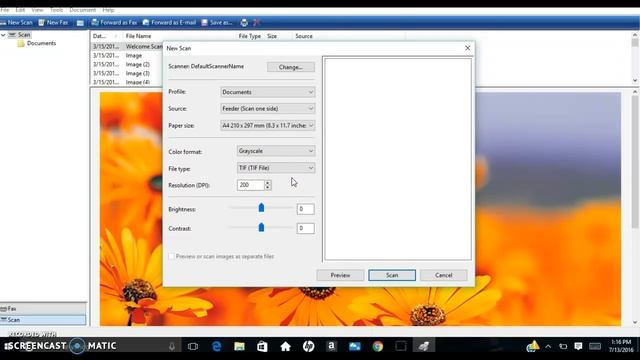Collapse the Scan tree node

(x=3, y=35)
